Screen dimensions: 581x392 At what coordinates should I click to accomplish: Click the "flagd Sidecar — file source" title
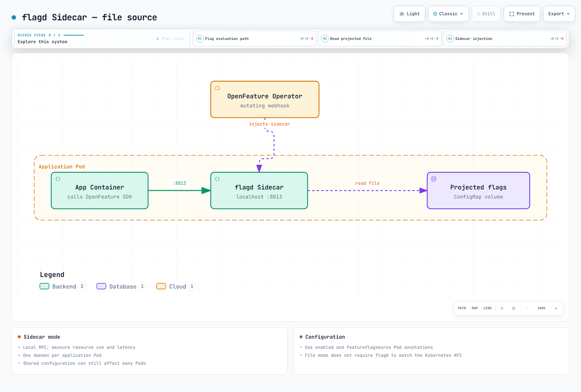(89, 17)
